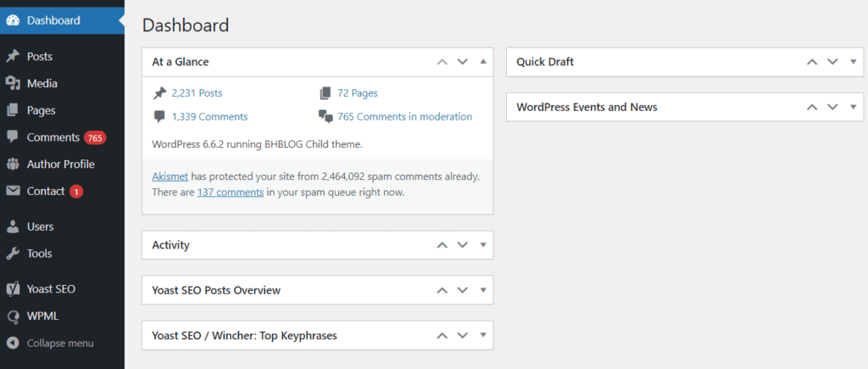868x369 pixels.
Task: Open the Comments menu item
Action: click(x=62, y=137)
